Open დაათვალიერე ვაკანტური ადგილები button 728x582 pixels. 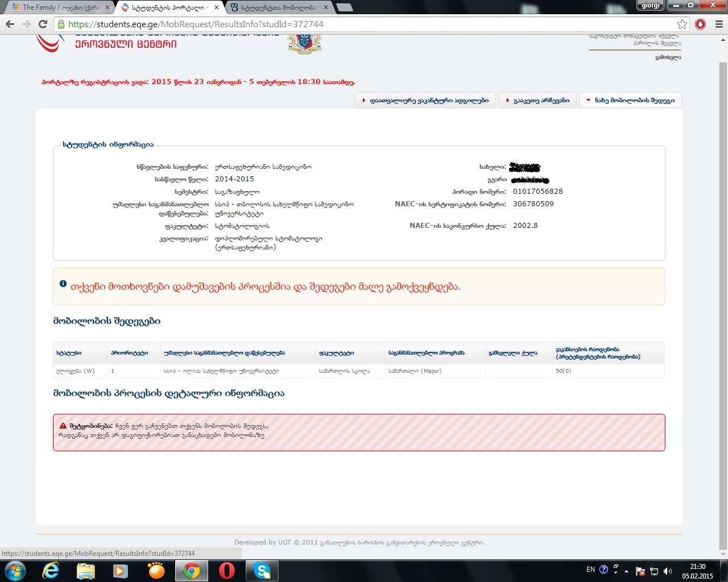click(425, 100)
